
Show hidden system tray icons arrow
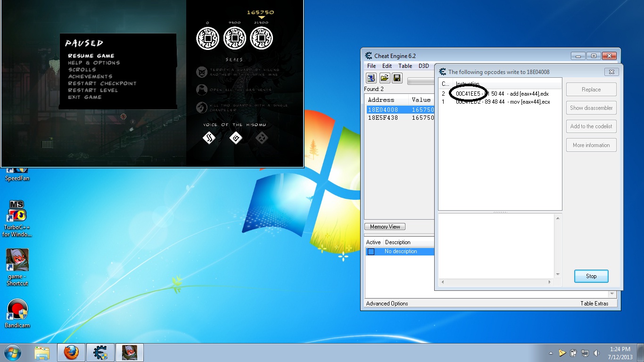click(551, 353)
